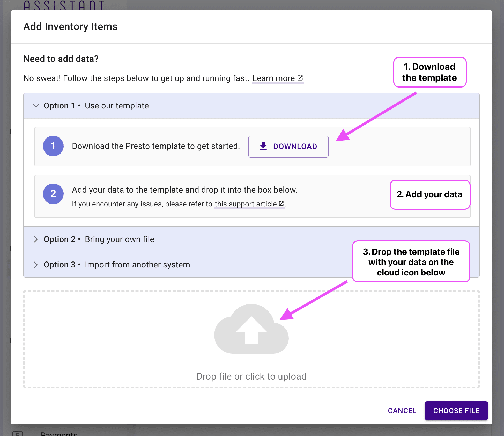Screen dimensions: 504x436
Task: Click the Payments sidebar icon
Action: 18,433
